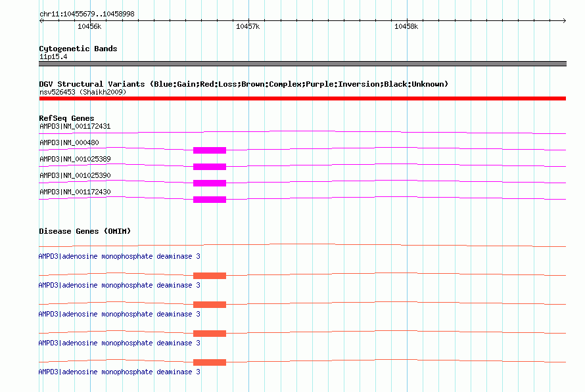The height and width of the screenshot is (392, 585).
Task: Open the AMPD3|NM_000480 transcript label
Action: pos(69,142)
